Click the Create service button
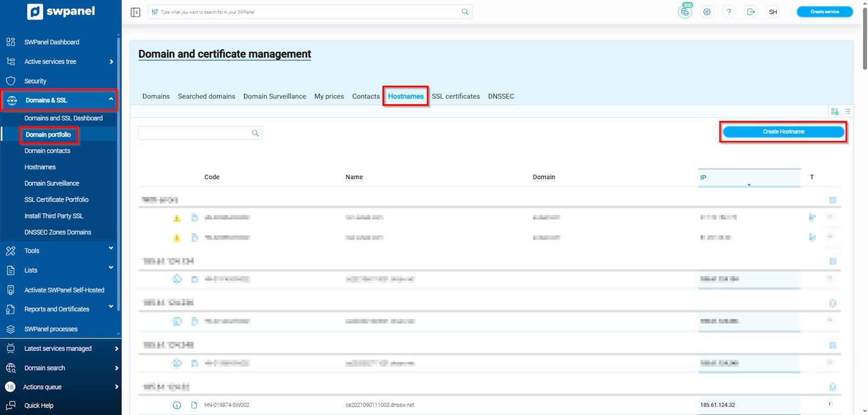 tap(825, 11)
